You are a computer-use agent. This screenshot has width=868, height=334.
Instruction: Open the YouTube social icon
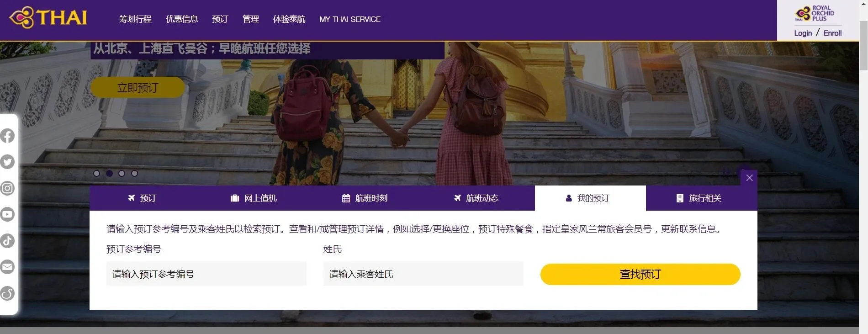click(x=7, y=214)
